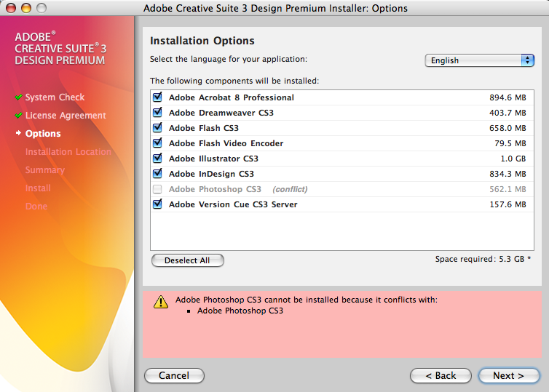Select the System Check step in sidebar
Viewport: 549px width, 392px height.
coord(55,97)
